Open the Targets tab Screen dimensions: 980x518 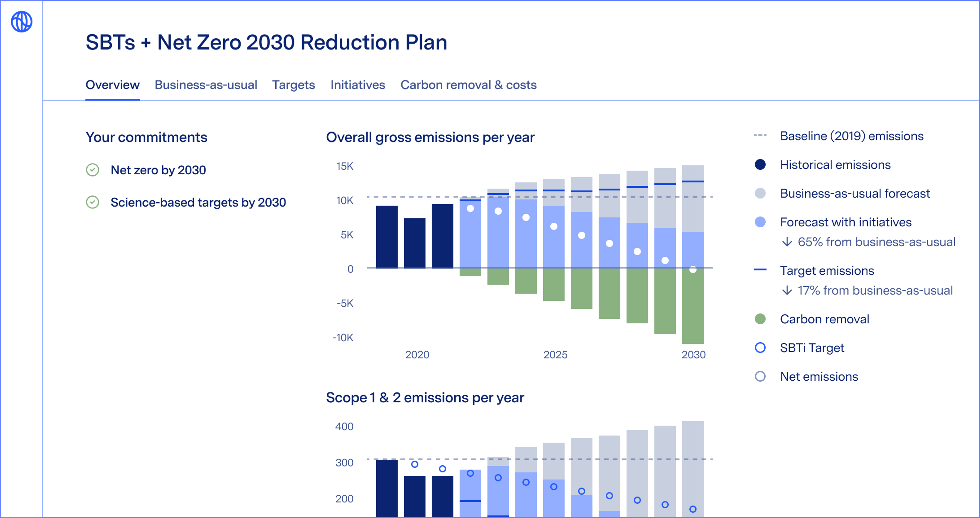click(293, 85)
